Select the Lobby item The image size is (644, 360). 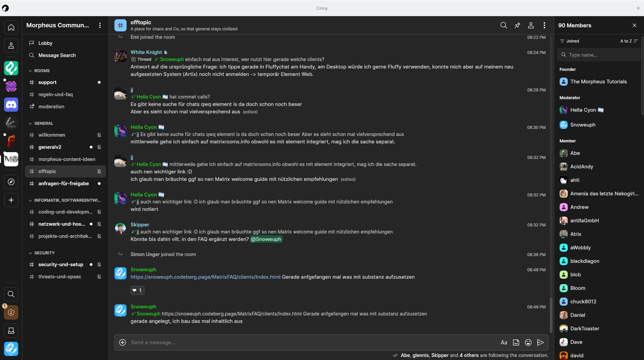point(45,43)
